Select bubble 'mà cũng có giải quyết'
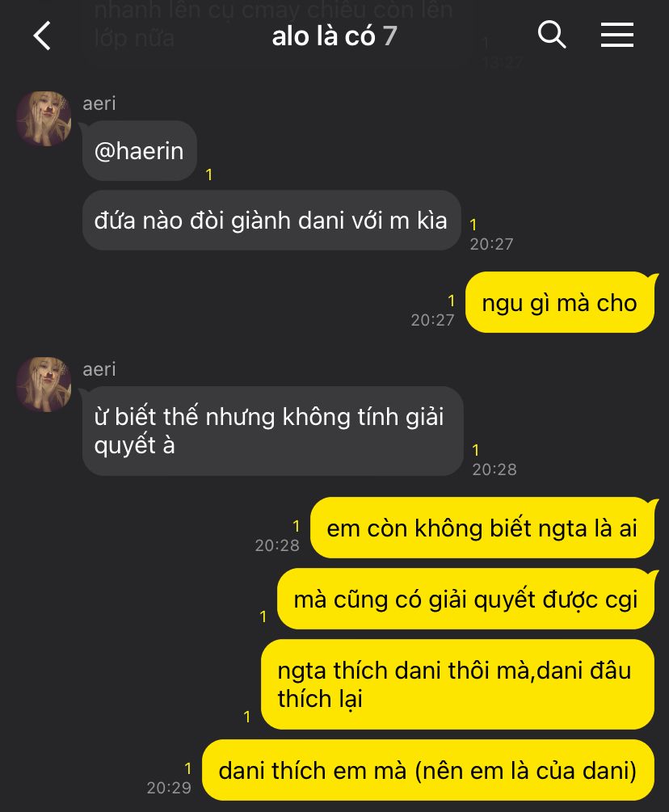The image size is (669, 812). 465,600
